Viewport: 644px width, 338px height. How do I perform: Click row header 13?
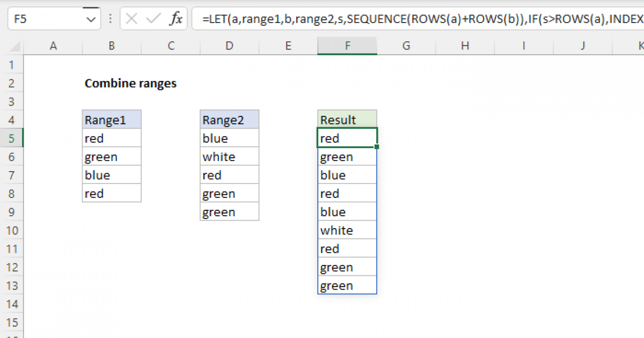point(12,285)
